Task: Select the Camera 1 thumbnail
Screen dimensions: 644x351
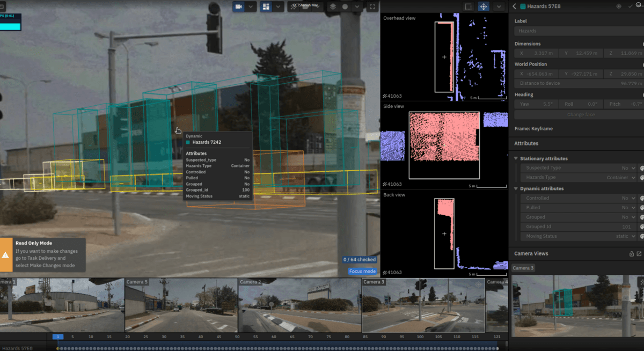Action: click(x=62, y=305)
